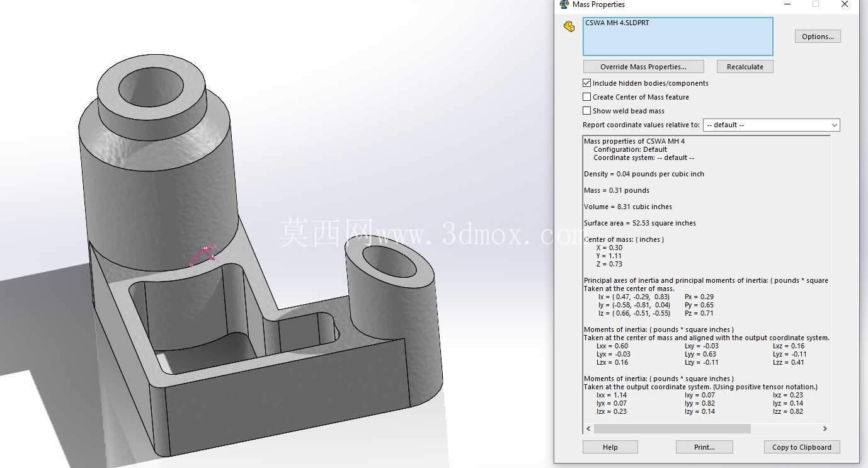The height and width of the screenshot is (468, 868).
Task: Open the coordinate system default dropdown
Action: coord(771,125)
